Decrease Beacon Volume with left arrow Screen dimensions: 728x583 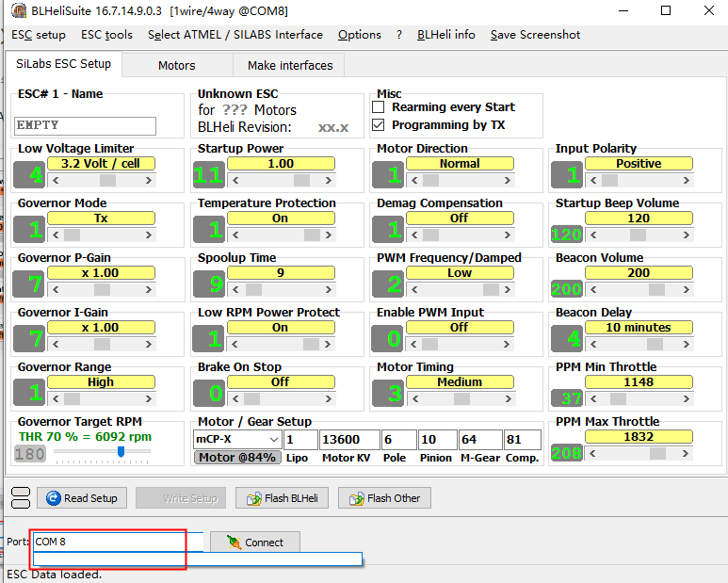(x=593, y=290)
